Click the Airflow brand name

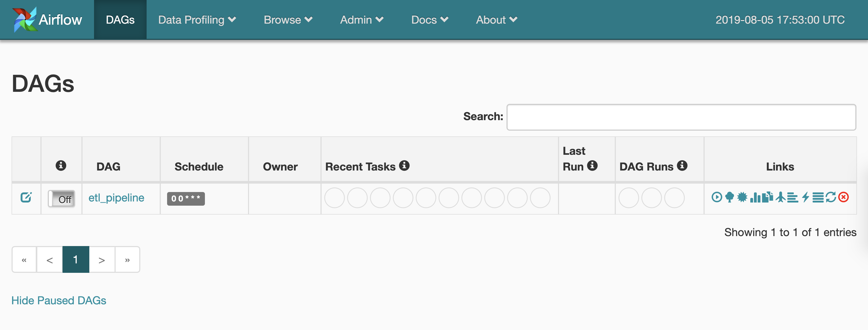pos(60,20)
